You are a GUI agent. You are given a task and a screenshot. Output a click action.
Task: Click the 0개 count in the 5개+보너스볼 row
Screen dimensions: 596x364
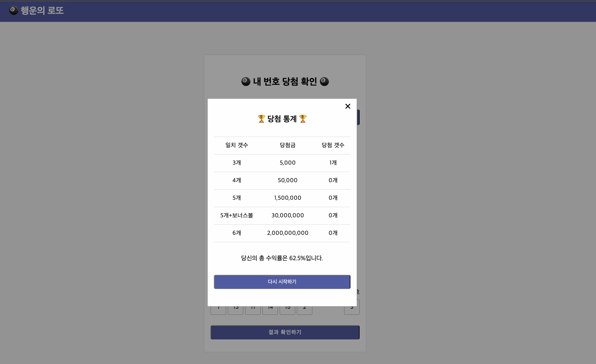[x=333, y=215]
